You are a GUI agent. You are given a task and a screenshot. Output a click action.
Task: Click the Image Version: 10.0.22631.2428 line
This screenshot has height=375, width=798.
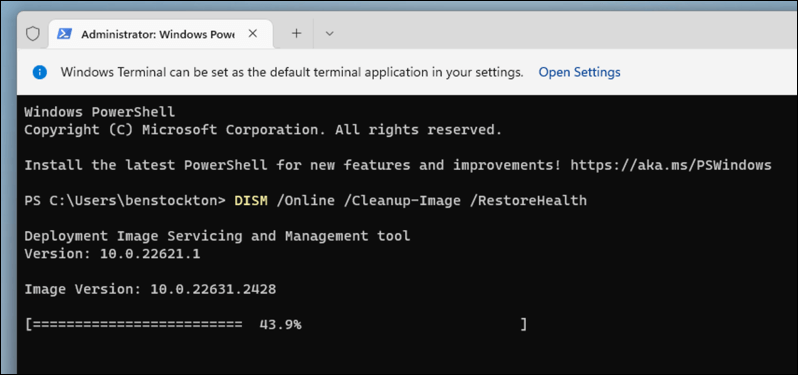[150, 290]
